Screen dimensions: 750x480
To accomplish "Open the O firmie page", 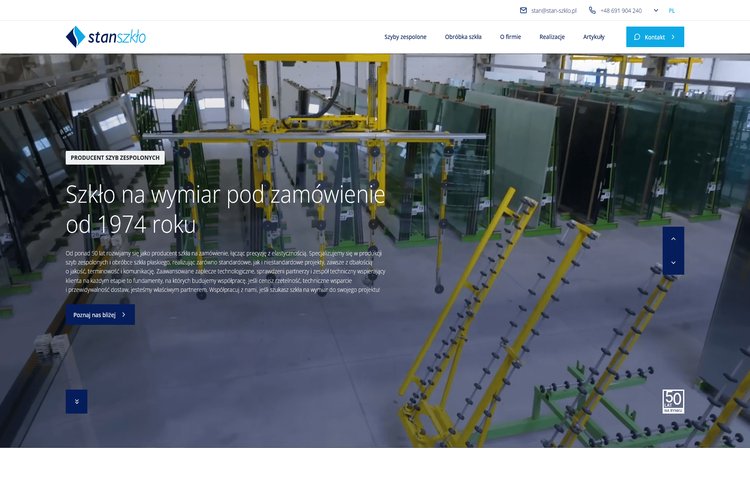I will click(510, 37).
